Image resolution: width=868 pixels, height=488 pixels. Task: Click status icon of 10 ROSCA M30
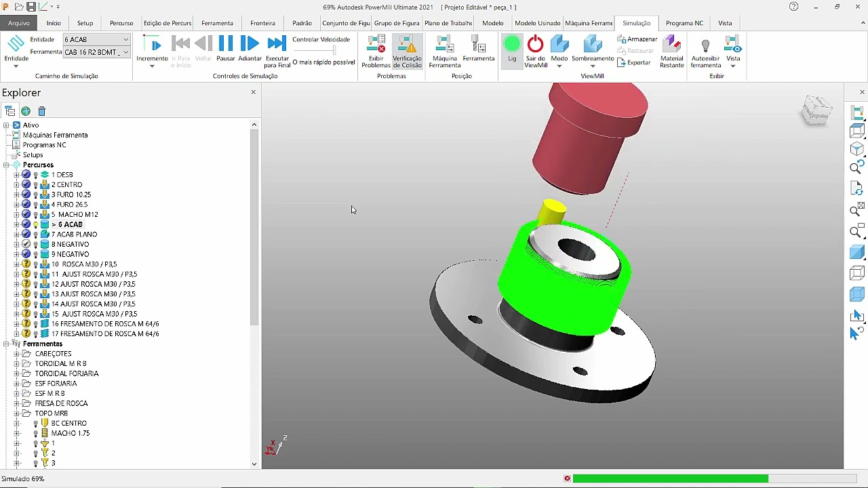pos(26,264)
